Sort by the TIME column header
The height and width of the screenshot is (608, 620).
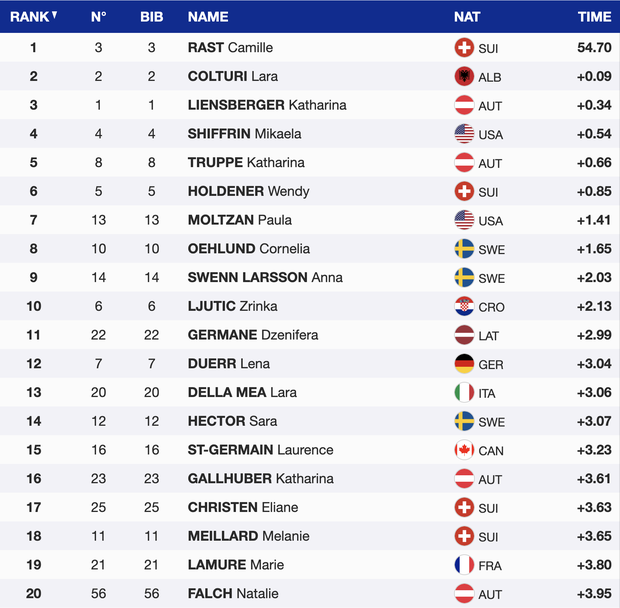(x=594, y=17)
